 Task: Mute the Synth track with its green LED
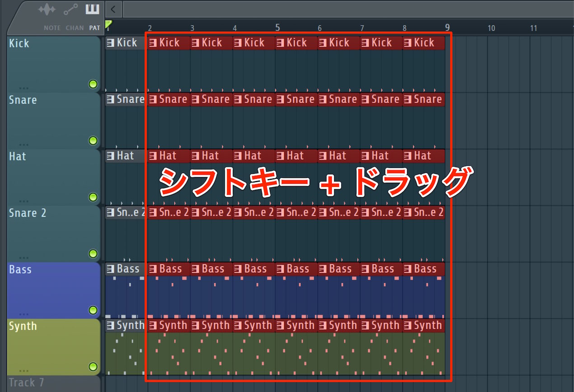pyautogui.click(x=93, y=366)
